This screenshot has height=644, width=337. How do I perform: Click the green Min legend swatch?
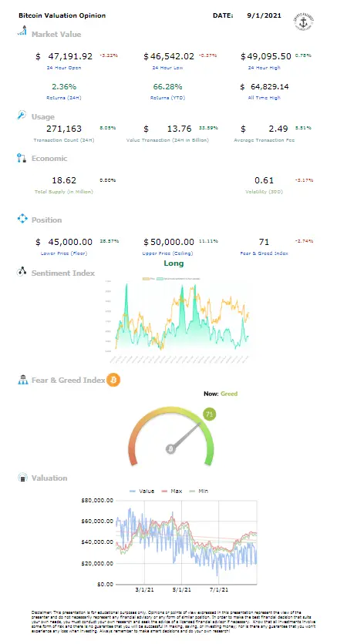pyautogui.click(x=192, y=491)
